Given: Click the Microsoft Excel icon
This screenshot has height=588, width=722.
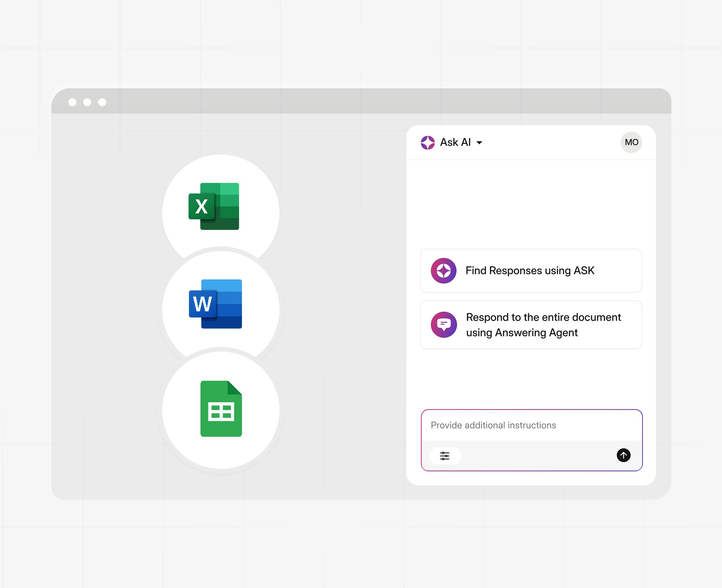Looking at the screenshot, I should click(214, 206).
